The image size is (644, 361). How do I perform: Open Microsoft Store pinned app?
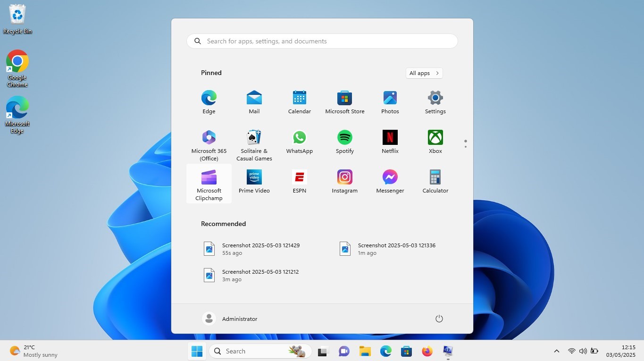pyautogui.click(x=345, y=102)
